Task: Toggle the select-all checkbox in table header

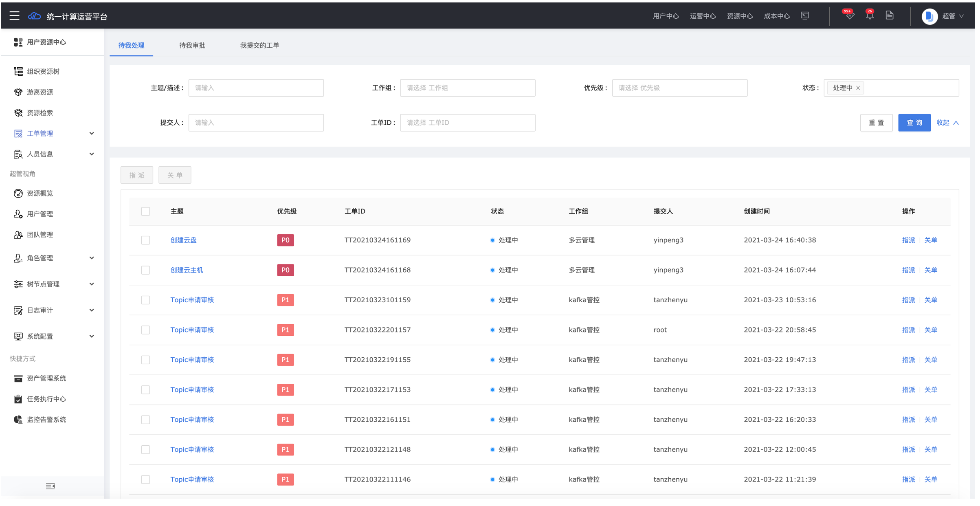Action: tap(145, 211)
